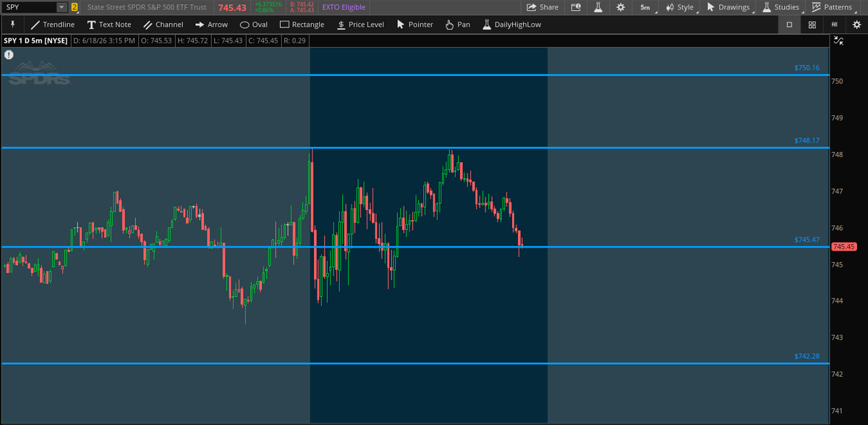Open the drawing toolbar settings gear

point(856,25)
